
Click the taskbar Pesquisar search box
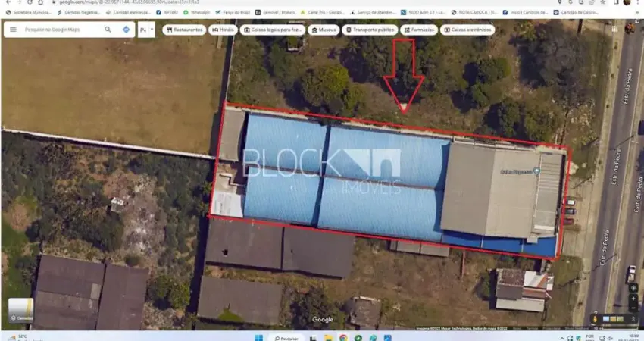coord(286,338)
